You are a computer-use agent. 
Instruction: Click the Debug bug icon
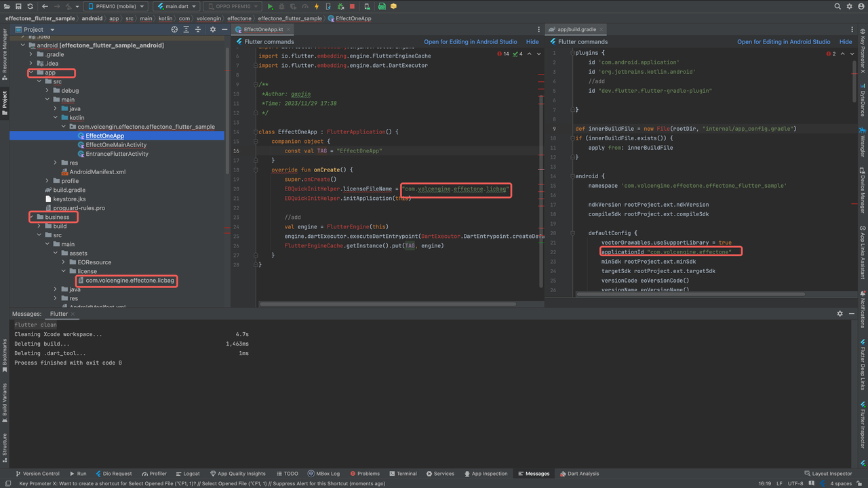tap(281, 6)
